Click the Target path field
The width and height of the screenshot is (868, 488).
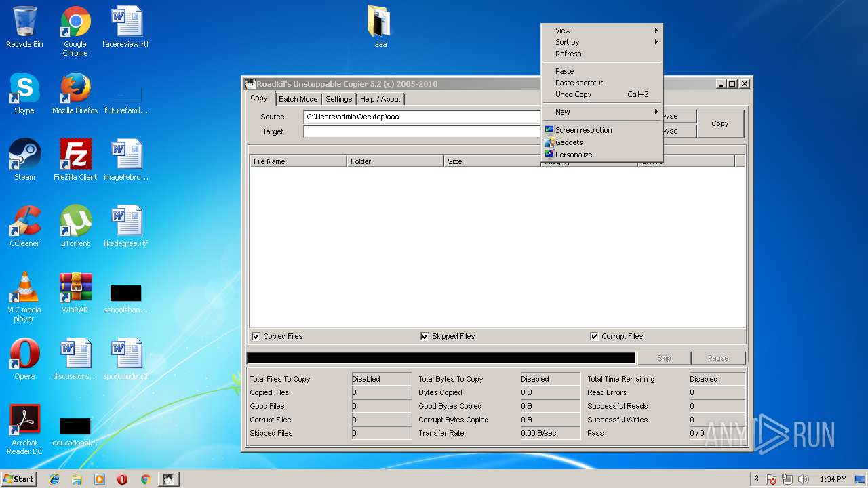[422, 131]
